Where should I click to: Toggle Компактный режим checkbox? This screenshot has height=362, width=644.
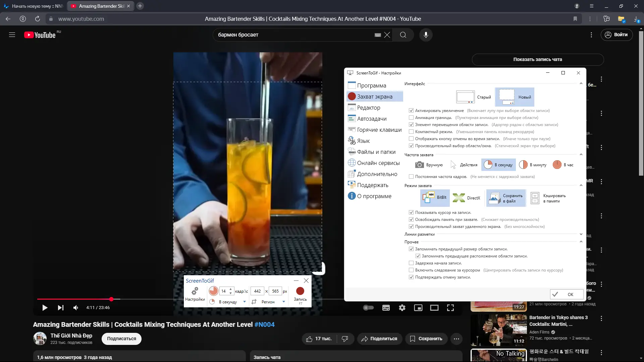pyautogui.click(x=411, y=132)
